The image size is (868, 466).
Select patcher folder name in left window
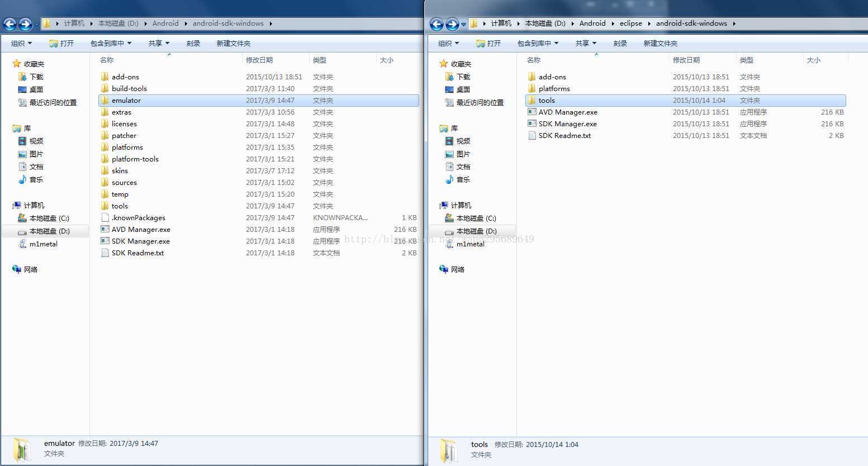pos(124,136)
